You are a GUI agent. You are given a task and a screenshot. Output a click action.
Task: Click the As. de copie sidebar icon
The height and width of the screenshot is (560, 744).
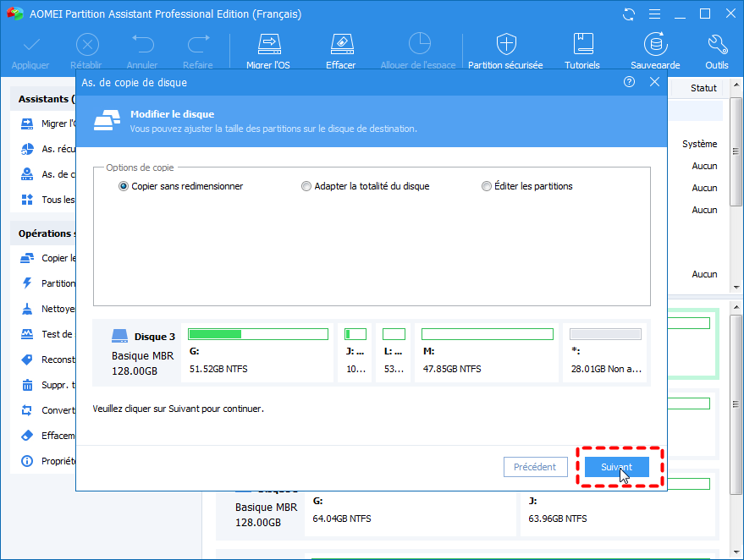27,174
